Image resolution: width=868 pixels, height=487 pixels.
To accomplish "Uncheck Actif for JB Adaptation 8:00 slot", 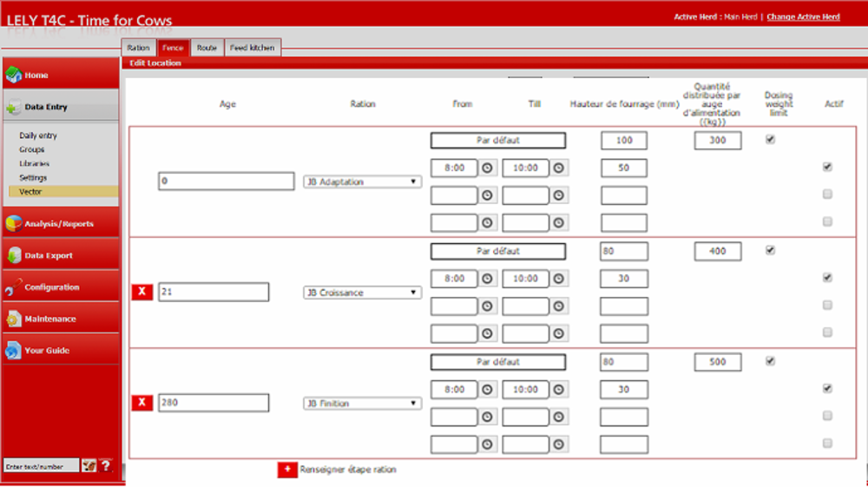I will pos(827,167).
